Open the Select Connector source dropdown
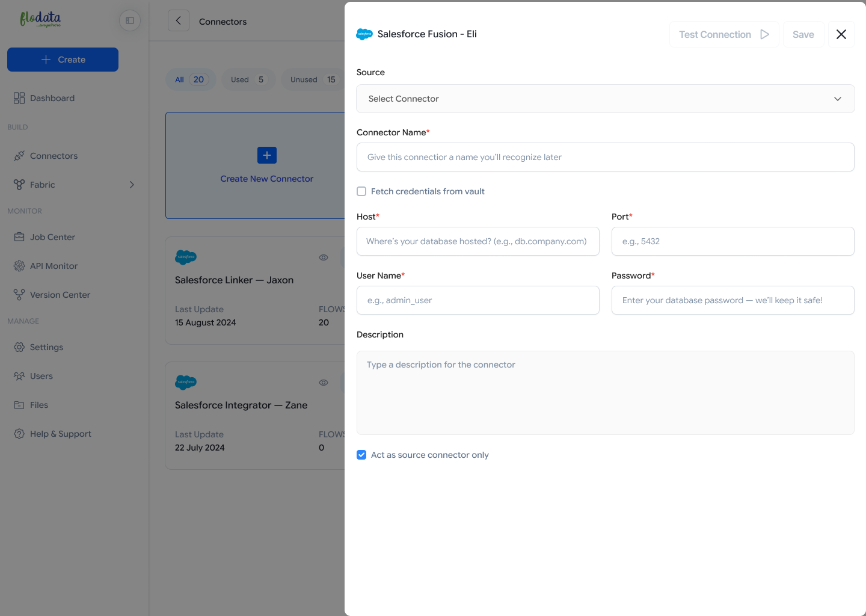The width and height of the screenshot is (866, 616). tap(605, 99)
